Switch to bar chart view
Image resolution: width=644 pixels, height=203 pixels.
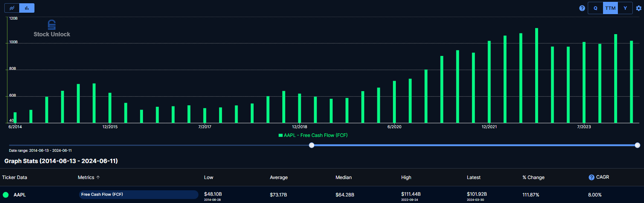(27, 8)
